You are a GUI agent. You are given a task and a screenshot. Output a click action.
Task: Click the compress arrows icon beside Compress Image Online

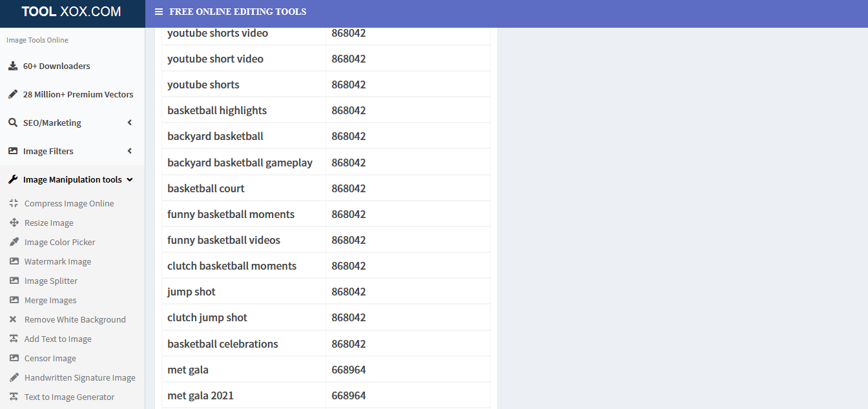[14, 203]
